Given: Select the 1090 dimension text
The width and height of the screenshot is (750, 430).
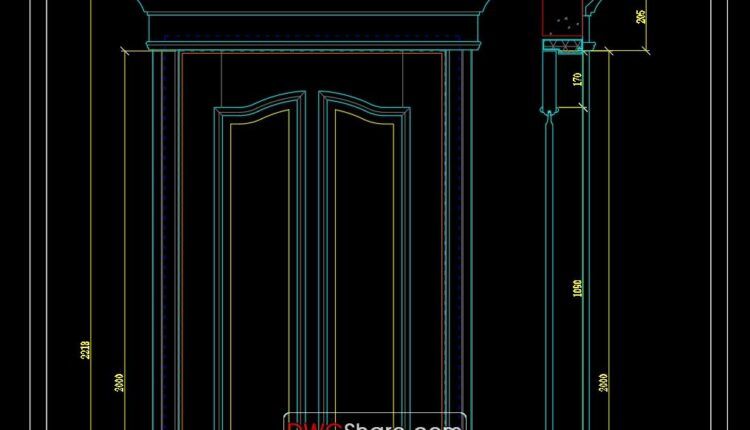Looking at the screenshot, I should click(577, 288).
